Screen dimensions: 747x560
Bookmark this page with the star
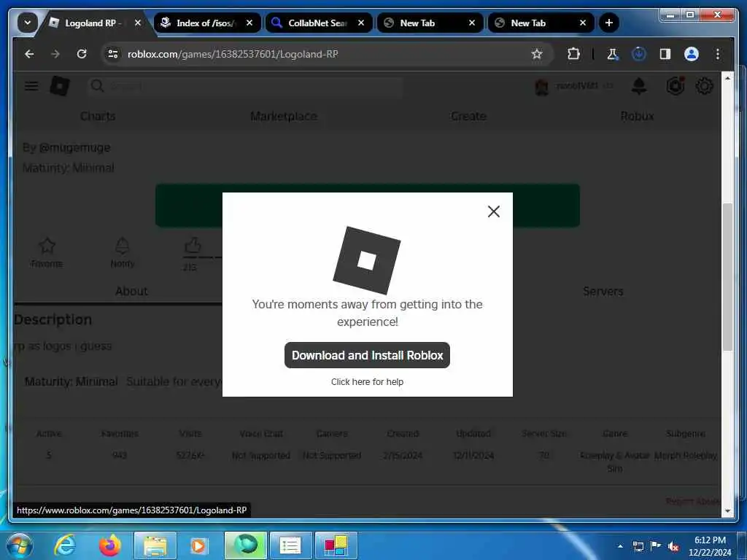click(537, 54)
